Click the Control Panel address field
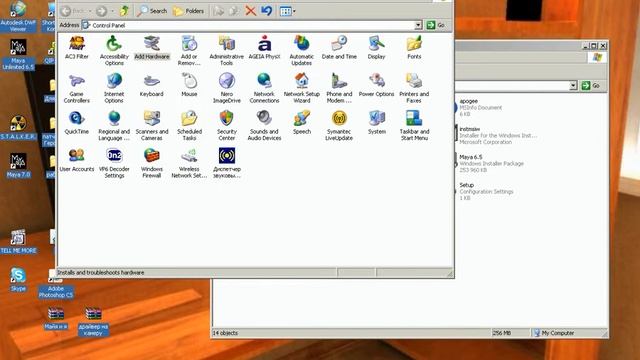The height and width of the screenshot is (360, 640). (x=251, y=25)
